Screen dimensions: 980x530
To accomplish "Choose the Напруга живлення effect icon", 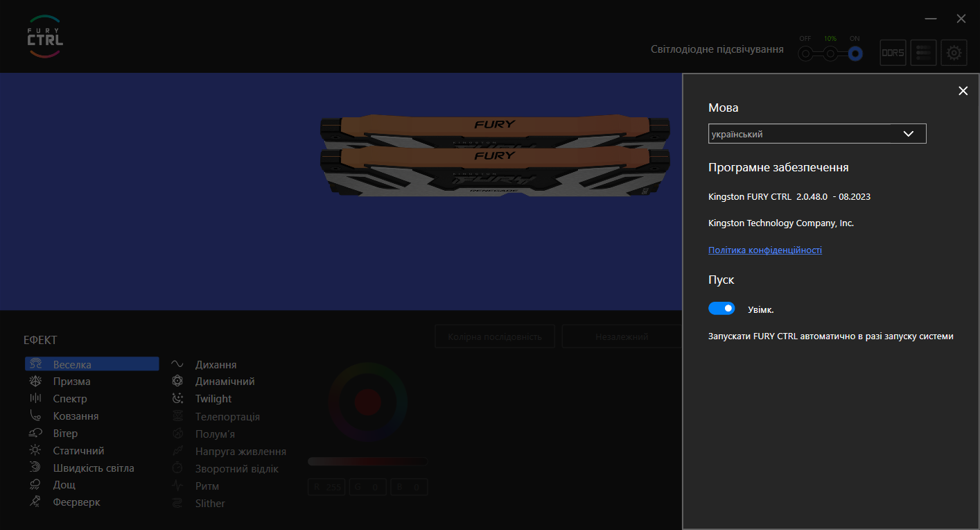I will [177, 452].
